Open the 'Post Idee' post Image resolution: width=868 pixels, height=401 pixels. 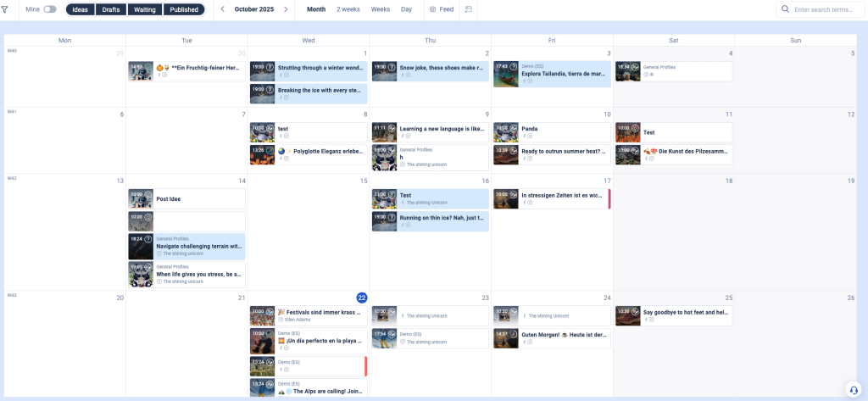coord(186,199)
